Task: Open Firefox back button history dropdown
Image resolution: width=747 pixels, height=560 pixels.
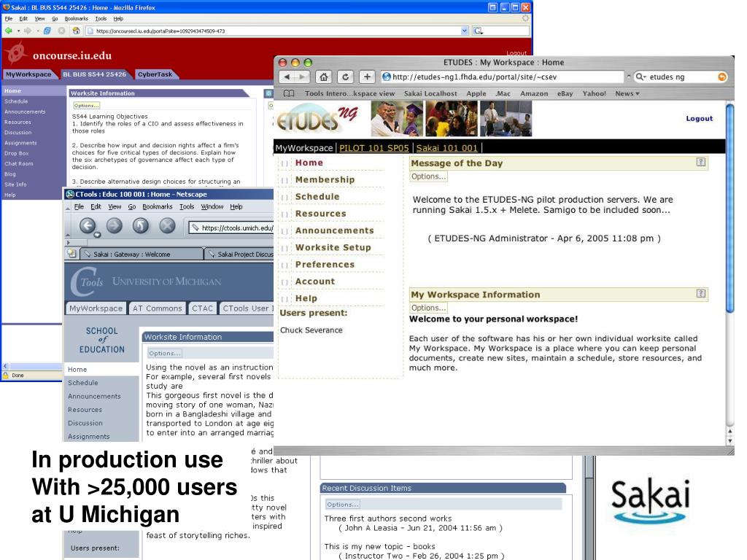Action: (18, 31)
